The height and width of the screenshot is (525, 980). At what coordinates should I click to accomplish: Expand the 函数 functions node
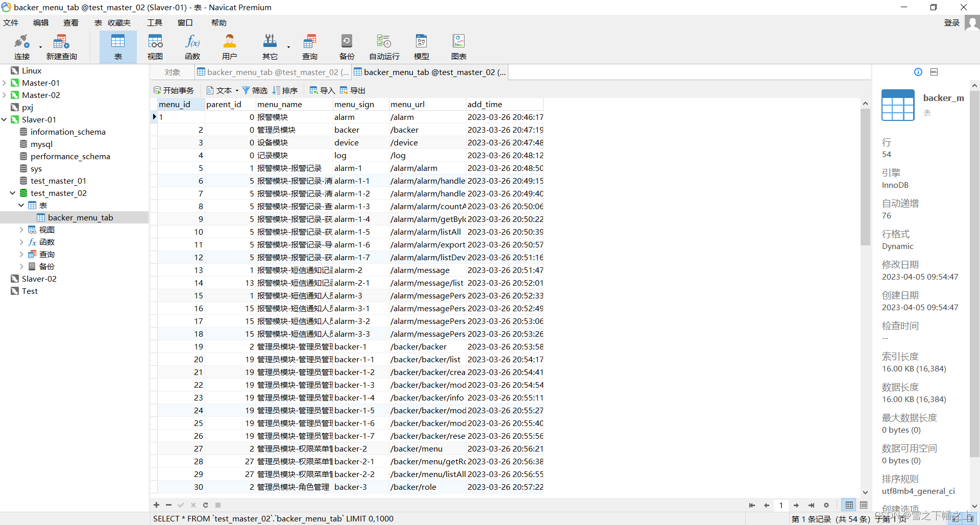21,242
